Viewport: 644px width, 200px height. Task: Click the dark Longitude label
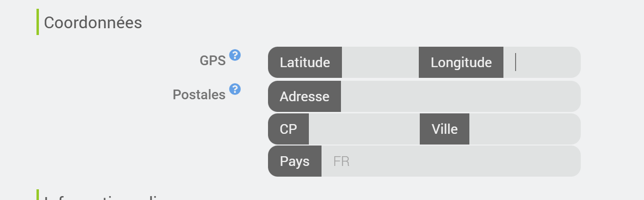click(461, 62)
